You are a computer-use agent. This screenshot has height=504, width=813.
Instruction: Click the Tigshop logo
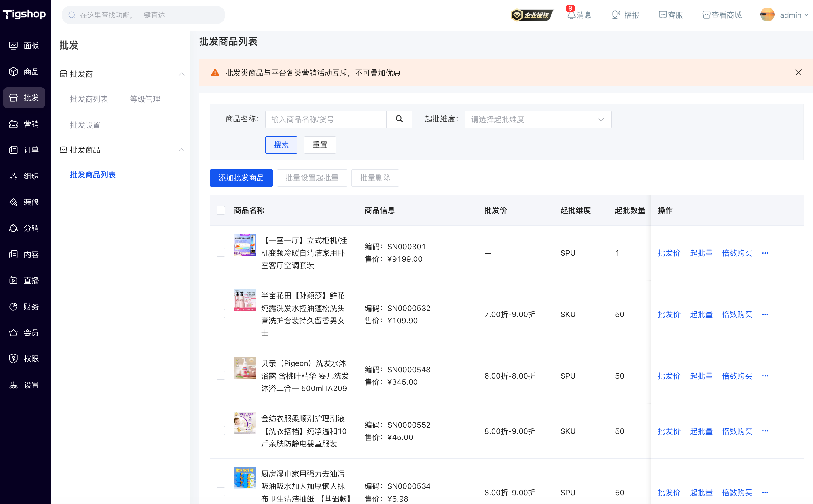24,14
